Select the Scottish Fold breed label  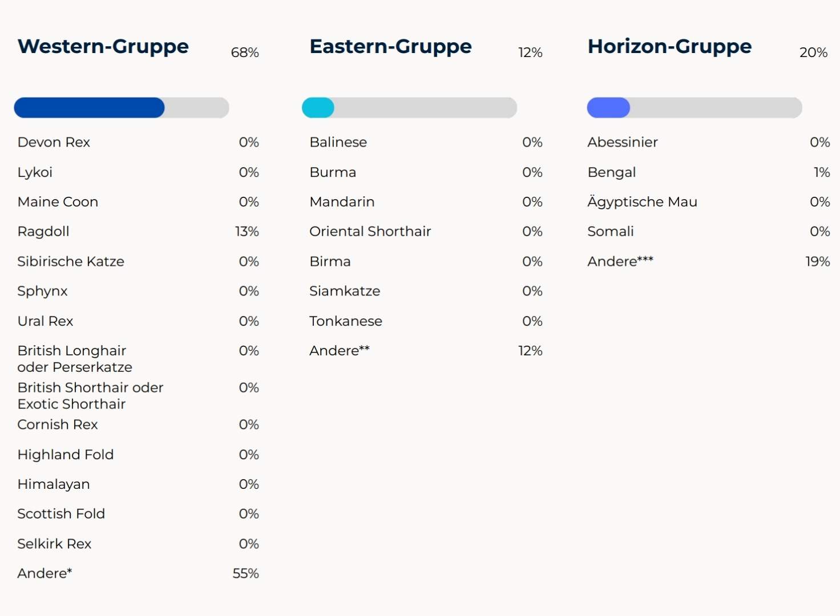tap(61, 514)
